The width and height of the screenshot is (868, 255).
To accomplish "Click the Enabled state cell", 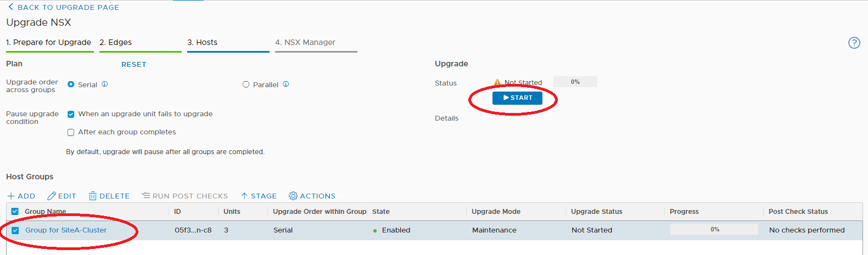I will pyautogui.click(x=396, y=230).
